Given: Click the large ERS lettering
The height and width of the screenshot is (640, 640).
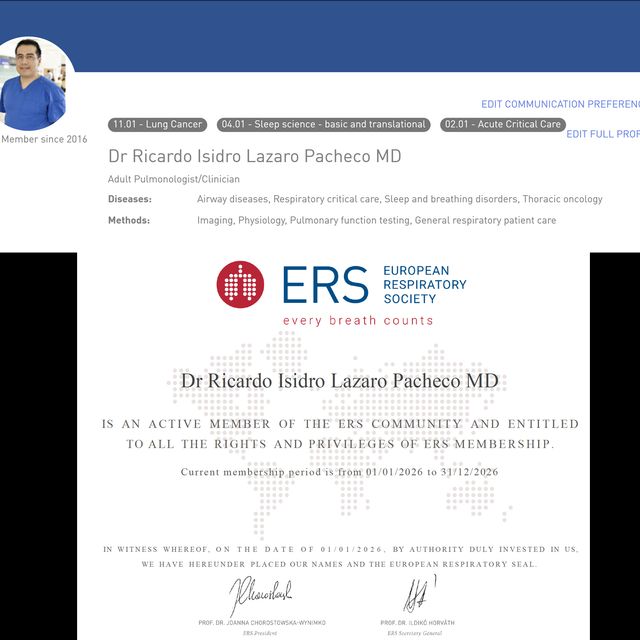Looking at the screenshot, I should click(x=325, y=284).
